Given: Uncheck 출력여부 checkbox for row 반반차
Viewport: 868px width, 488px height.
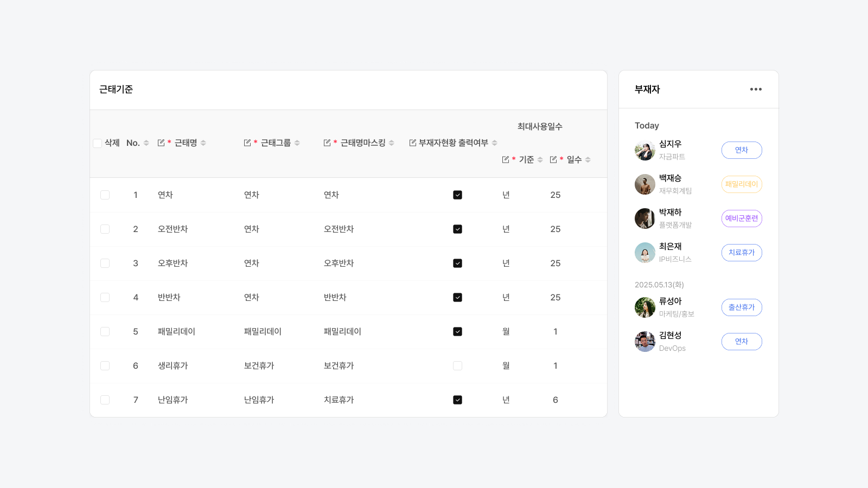Looking at the screenshot, I should pyautogui.click(x=458, y=298).
